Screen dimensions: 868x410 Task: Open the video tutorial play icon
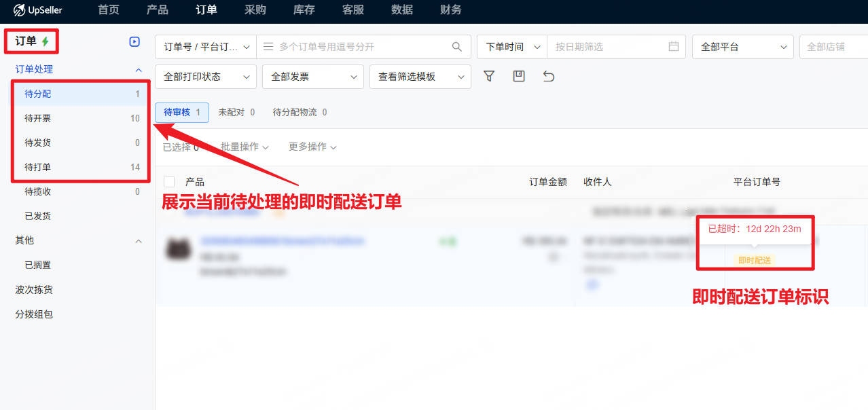134,41
